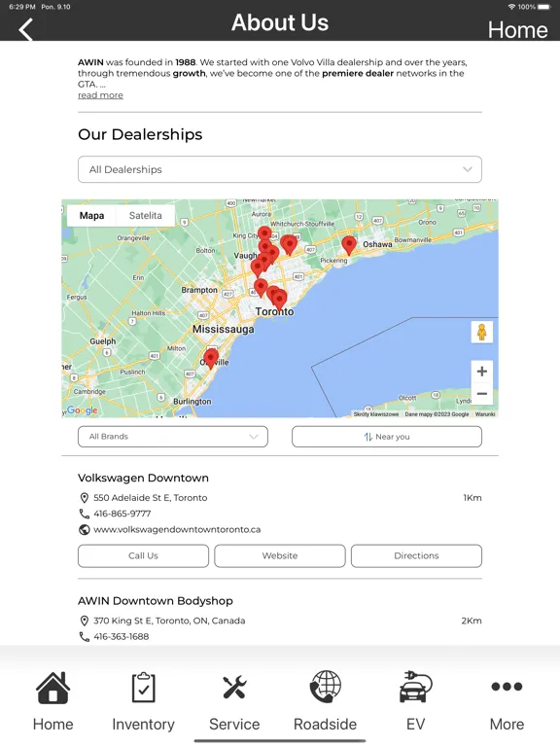
Task: Go to Home tab in bottom bar
Action: click(x=52, y=701)
